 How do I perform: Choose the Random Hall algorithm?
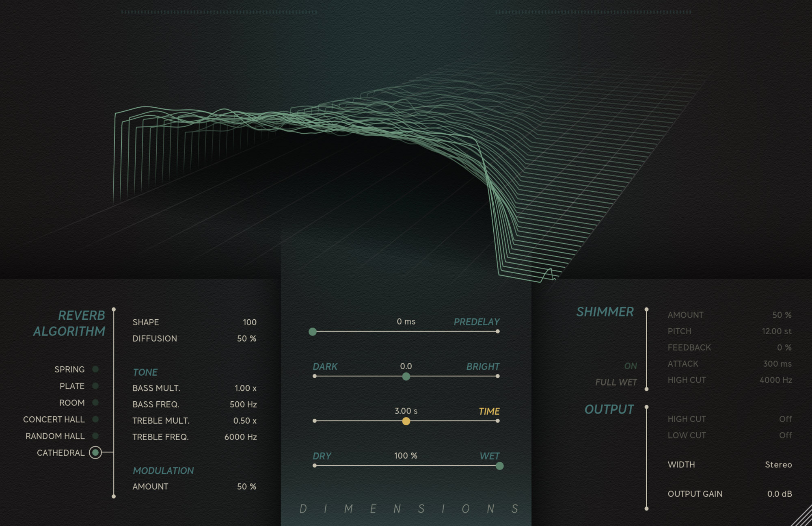(95, 436)
